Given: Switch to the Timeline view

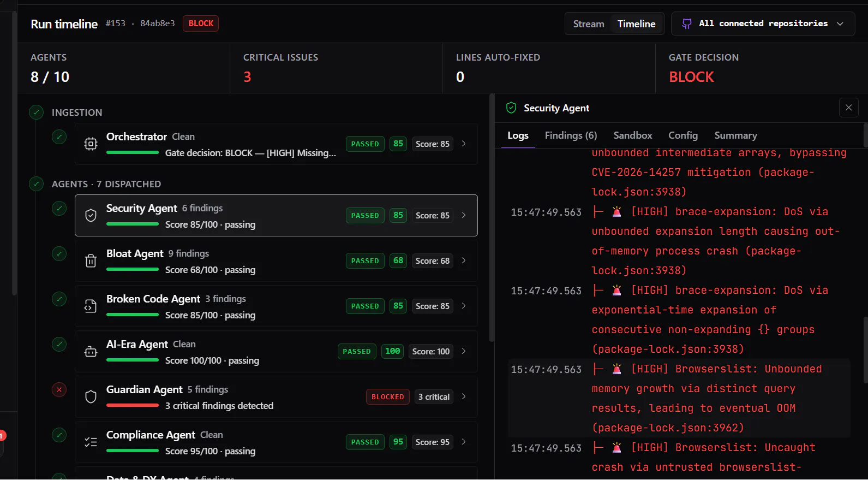Looking at the screenshot, I should [636, 23].
